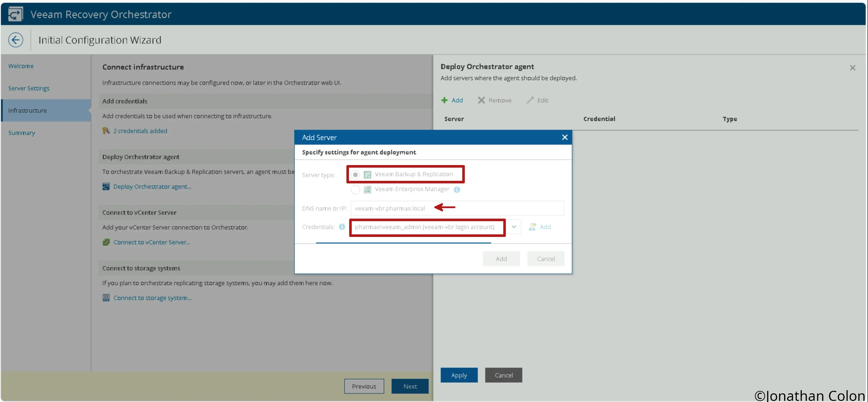The height and width of the screenshot is (402, 868).
Task: Click the Infrastructure navigation tab
Action: pos(27,110)
